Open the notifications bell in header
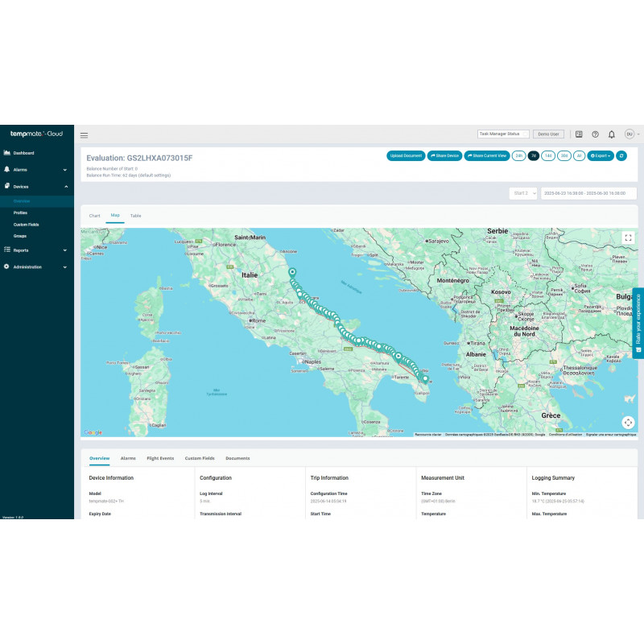The width and height of the screenshot is (644, 644). click(611, 134)
